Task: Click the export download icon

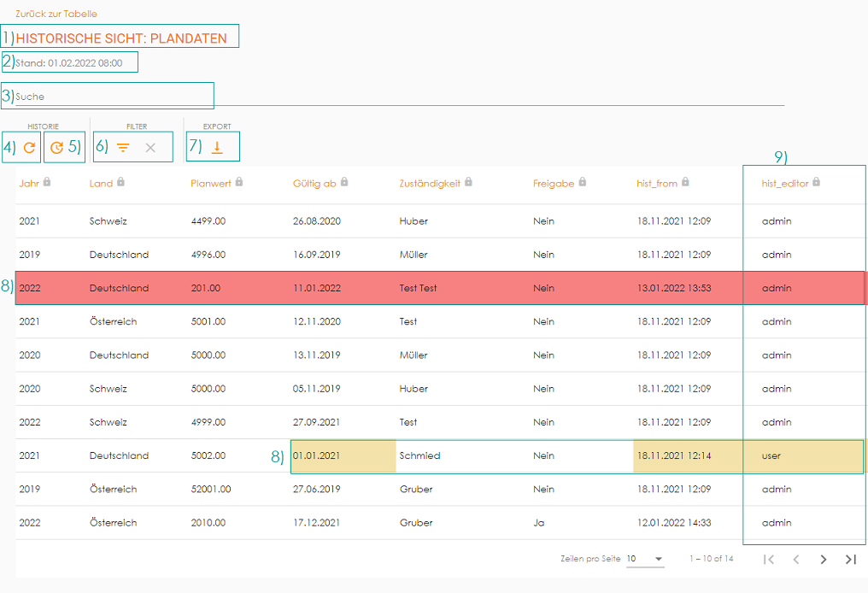Action: point(217,148)
